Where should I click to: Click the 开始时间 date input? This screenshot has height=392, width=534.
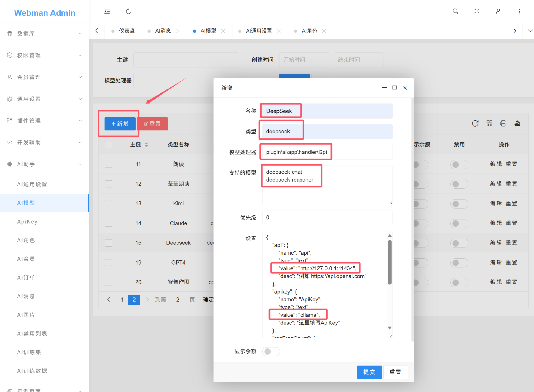pyautogui.click(x=304, y=60)
